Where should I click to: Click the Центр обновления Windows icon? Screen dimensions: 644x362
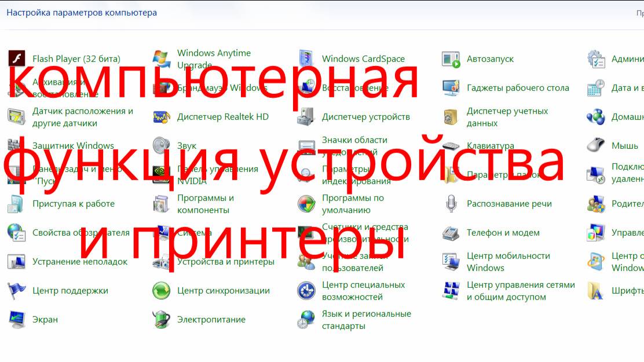click(595, 262)
